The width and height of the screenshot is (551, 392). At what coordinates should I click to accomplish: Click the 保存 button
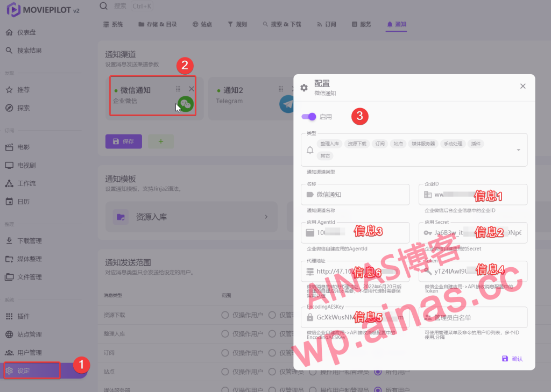[124, 141]
